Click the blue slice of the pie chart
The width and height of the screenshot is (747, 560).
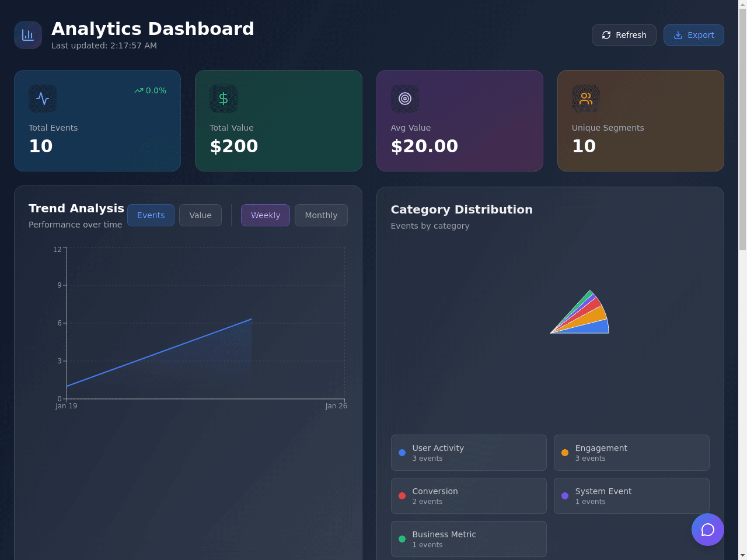[x=592, y=328]
